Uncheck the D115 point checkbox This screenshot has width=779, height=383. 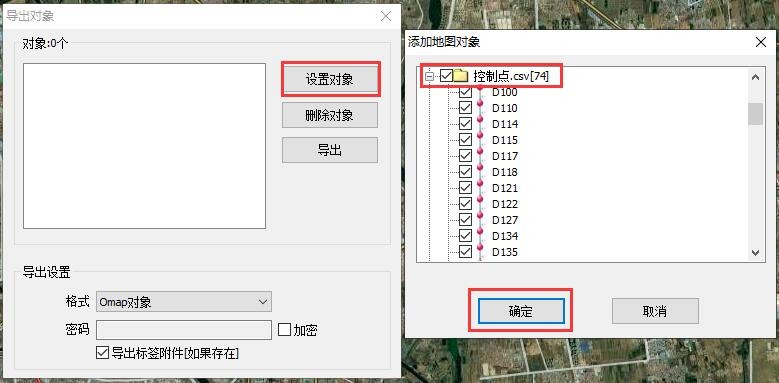pyautogui.click(x=465, y=140)
